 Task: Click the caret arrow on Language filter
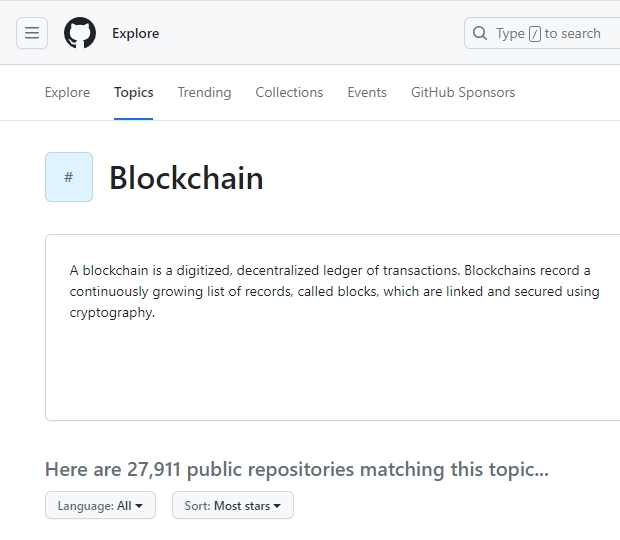pos(139,507)
